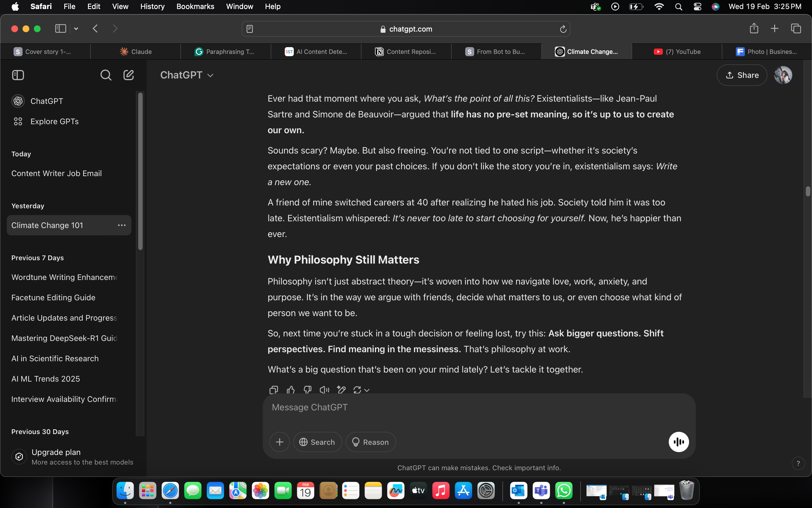Toggle the Reason mode
The image size is (812, 508).
tap(370, 442)
